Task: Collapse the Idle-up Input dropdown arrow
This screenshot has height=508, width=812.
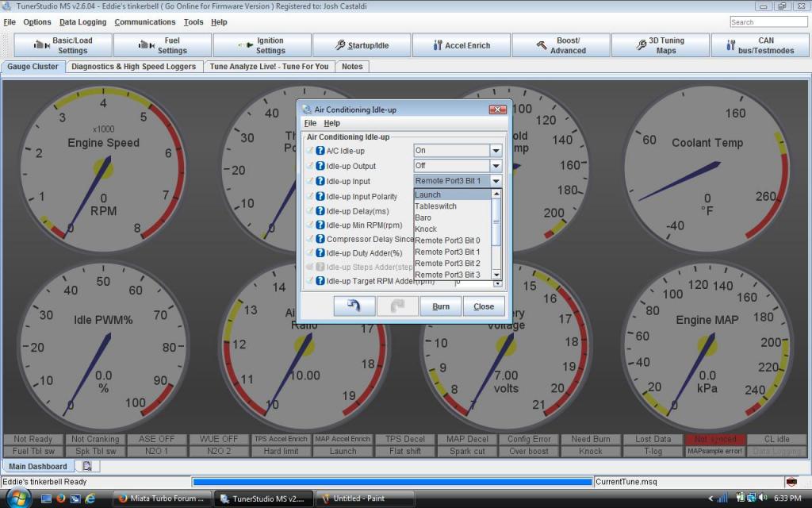Action: click(496, 181)
